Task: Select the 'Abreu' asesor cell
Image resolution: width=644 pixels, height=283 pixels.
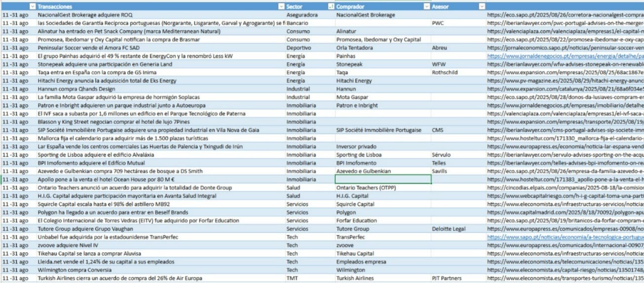Action: point(459,48)
